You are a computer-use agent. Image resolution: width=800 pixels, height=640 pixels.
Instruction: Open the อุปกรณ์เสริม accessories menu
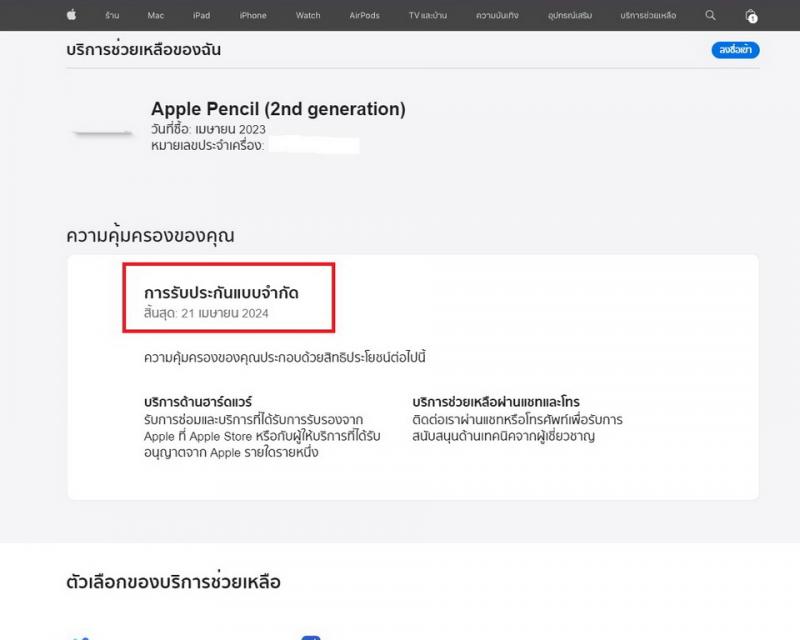tap(570, 15)
